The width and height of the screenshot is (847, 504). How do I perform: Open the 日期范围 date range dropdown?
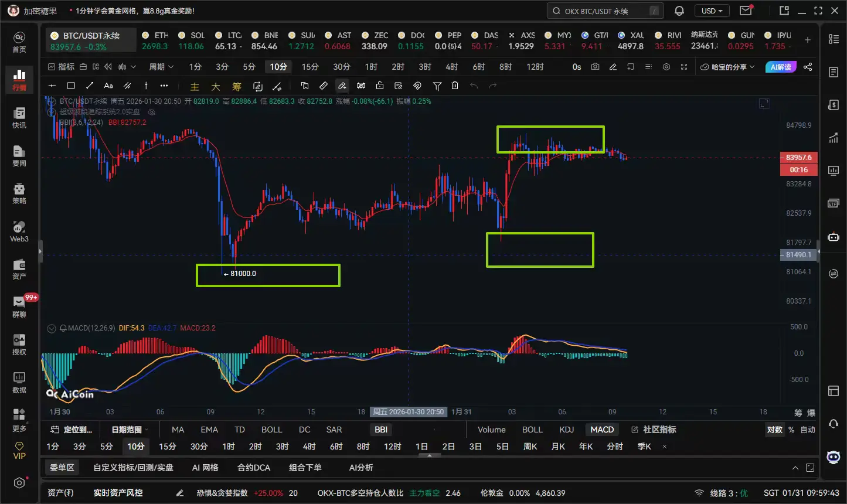(x=129, y=430)
